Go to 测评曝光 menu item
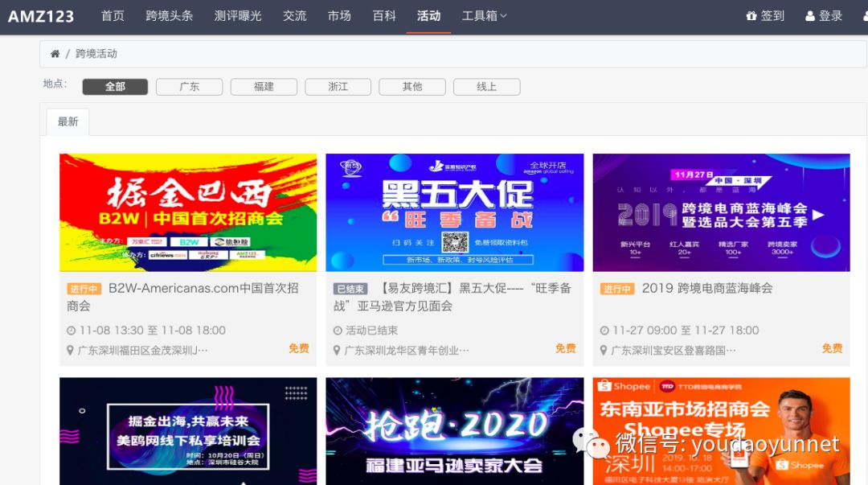Viewport: 868px width, 485px height. pyautogui.click(x=238, y=16)
